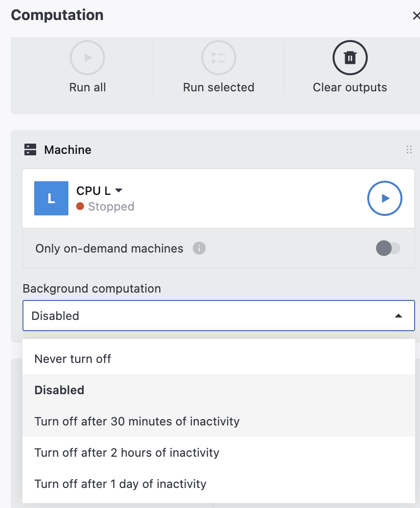The height and width of the screenshot is (508, 420).
Task: Click the Clear outputs trash icon
Action: click(350, 58)
